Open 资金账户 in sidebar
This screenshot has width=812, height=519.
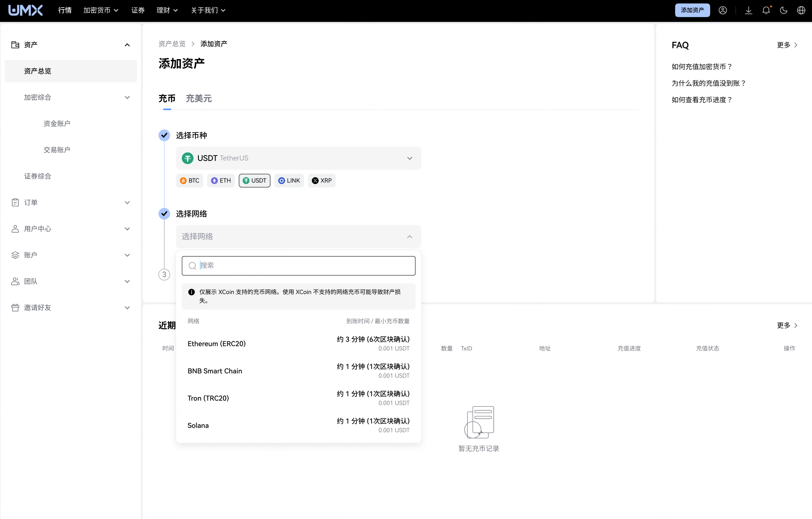[57, 124]
